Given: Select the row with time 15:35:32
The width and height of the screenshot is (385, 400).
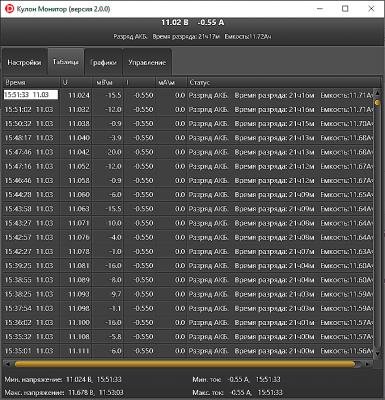Looking at the screenshot, I should tap(188, 337).
